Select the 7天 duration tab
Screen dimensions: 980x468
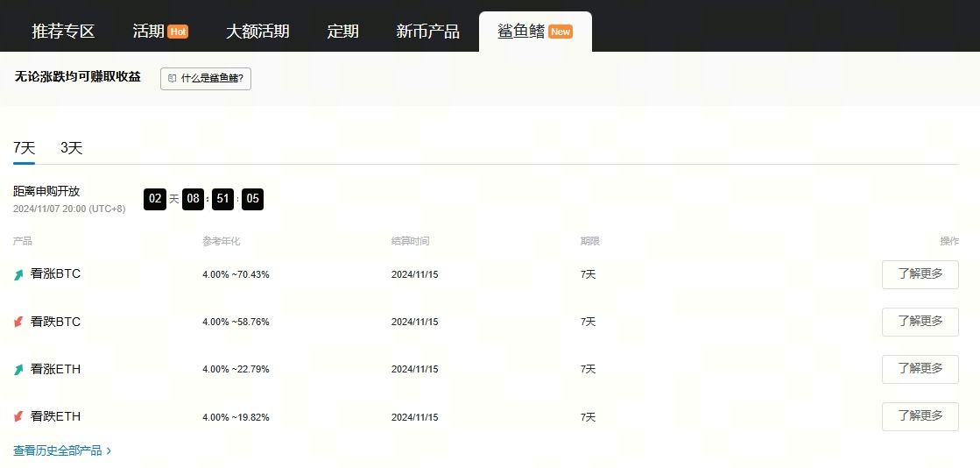pyautogui.click(x=24, y=148)
